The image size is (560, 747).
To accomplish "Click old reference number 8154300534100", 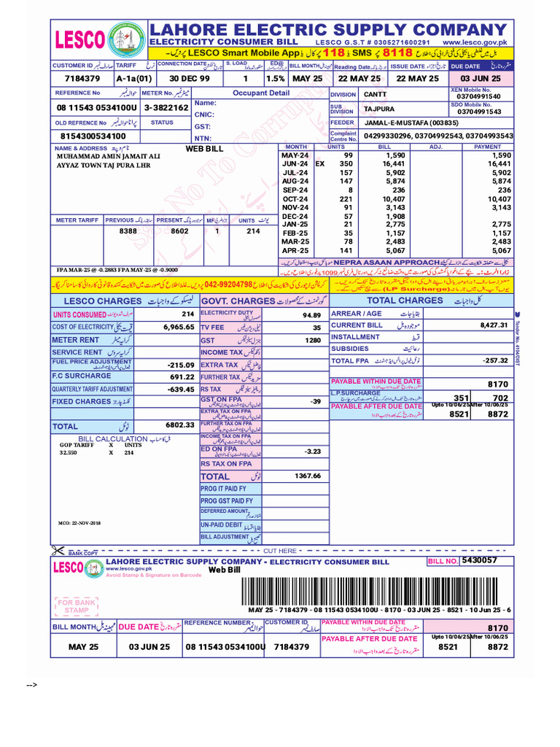I will point(93,136).
